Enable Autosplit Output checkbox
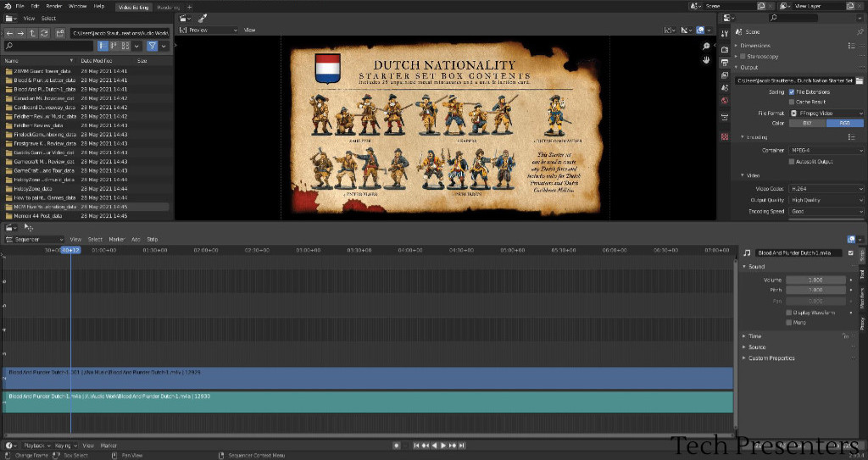 (792, 162)
